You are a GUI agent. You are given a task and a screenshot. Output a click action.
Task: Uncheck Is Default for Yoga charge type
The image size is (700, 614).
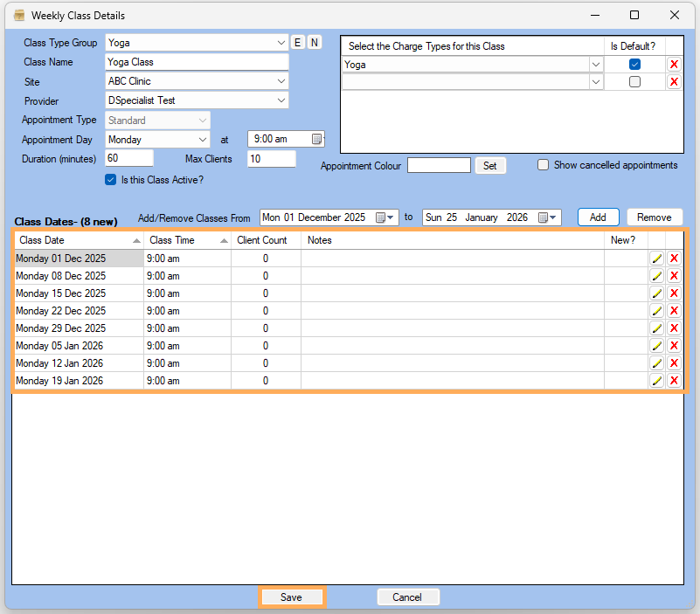pos(635,65)
